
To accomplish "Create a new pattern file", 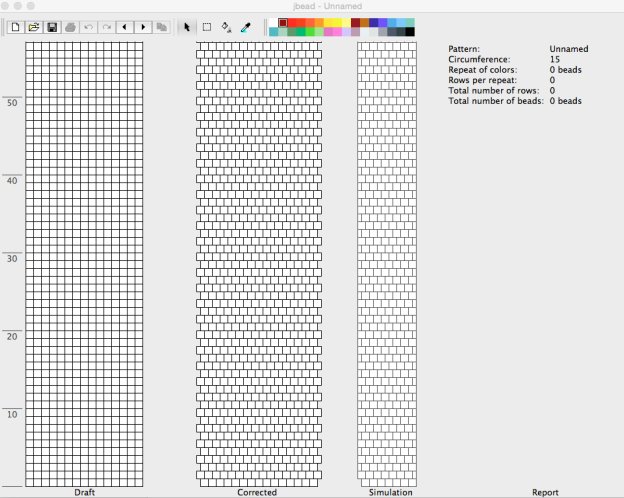I will [x=16, y=27].
